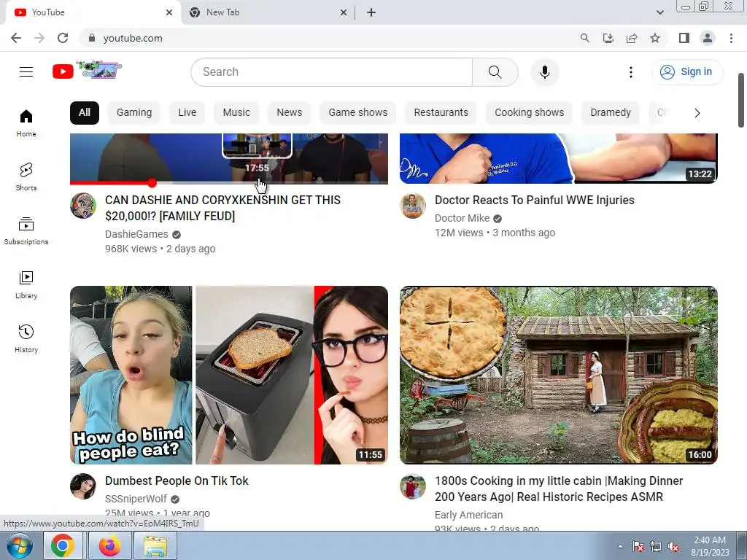
Task: Start voice search with microphone icon
Action: tap(544, 72)
